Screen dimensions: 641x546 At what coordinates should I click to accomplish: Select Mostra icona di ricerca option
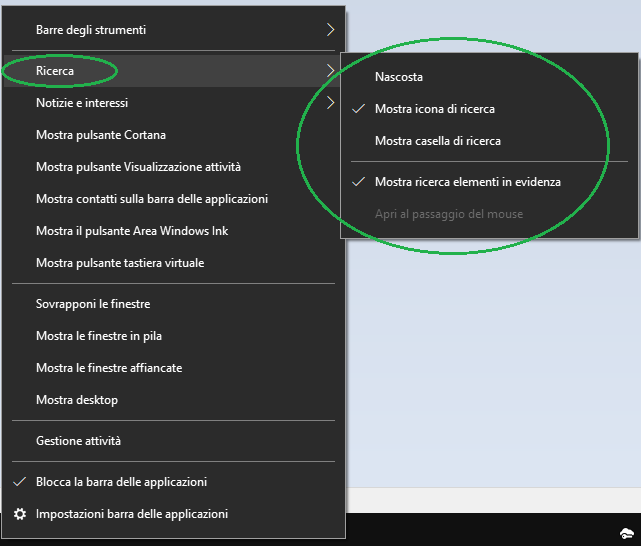tap(489, 109)
